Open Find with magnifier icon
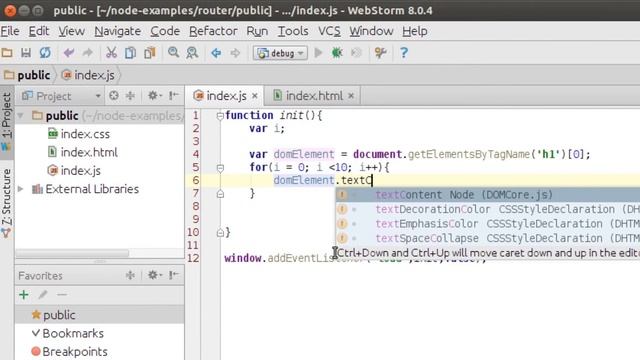640x360 pixels. [173, 52]
